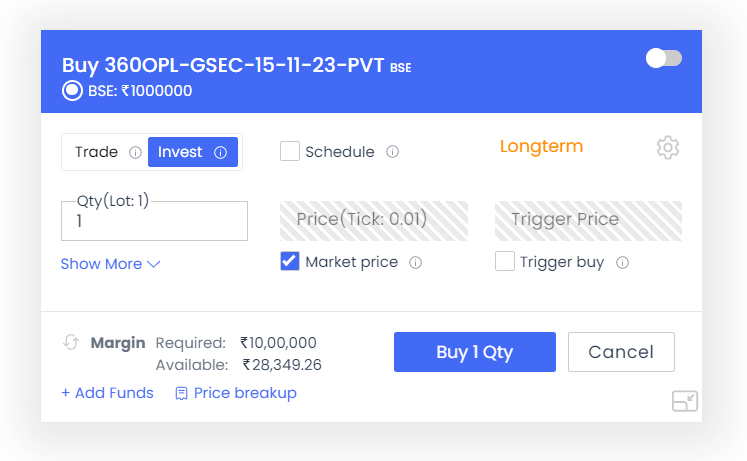Enable the Schedule checkbox
This screenshot has height=461, width=747.
(290, 151)
